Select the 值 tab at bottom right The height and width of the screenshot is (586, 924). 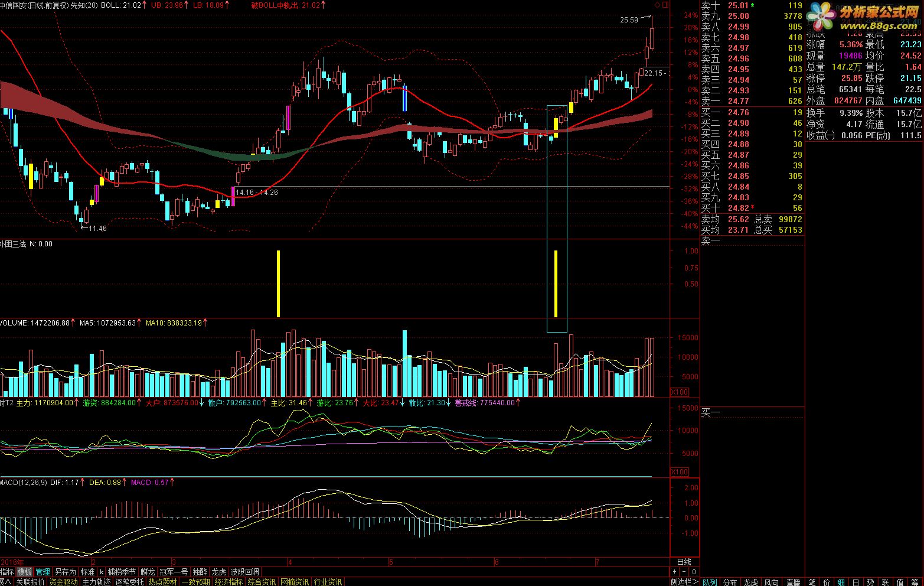pyautogui.click(x=900, y=582)
